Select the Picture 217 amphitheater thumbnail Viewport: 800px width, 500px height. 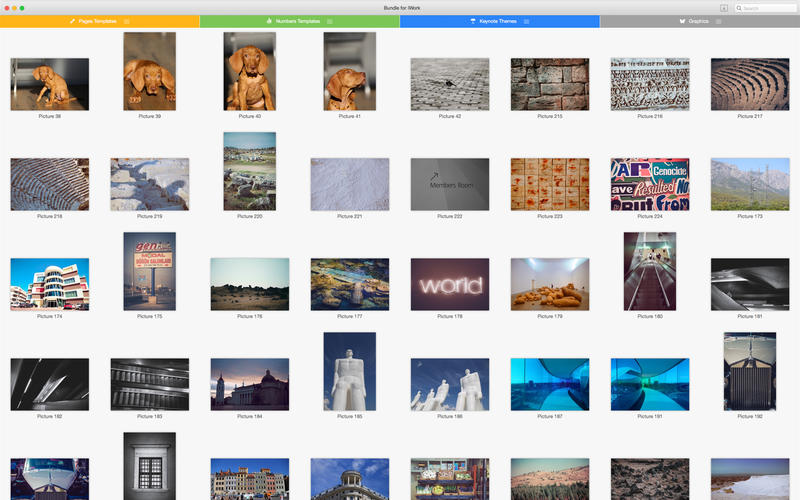pyautogui.click(x=749, y=84)
